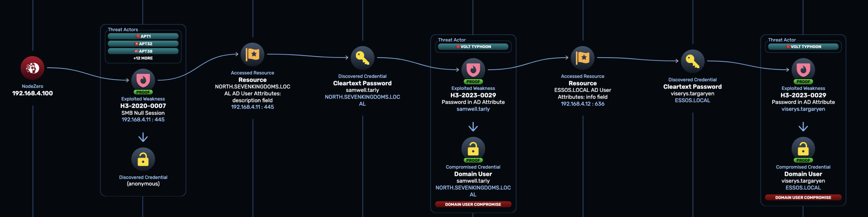Select the APT1 threat actor tag
This screenshot has width=868, height=217.
point(143,36)
